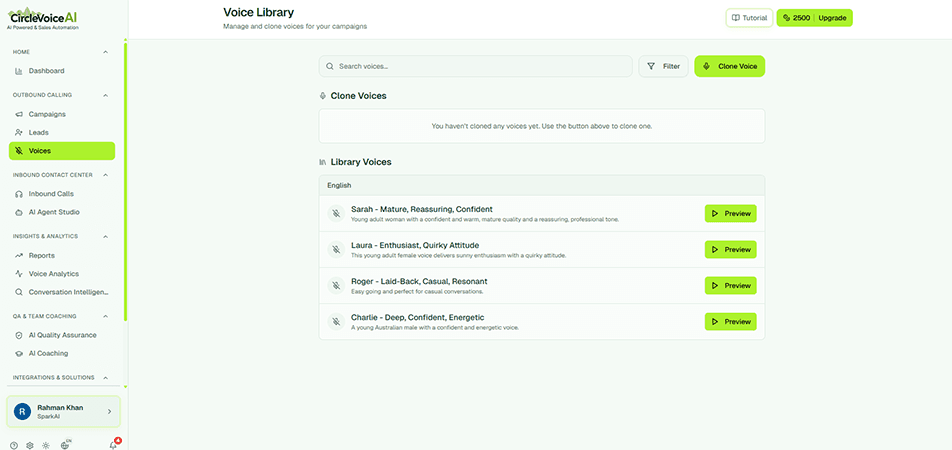952x450 pixels.
Task: Click the Upgrade button
Action: point(832,18)
